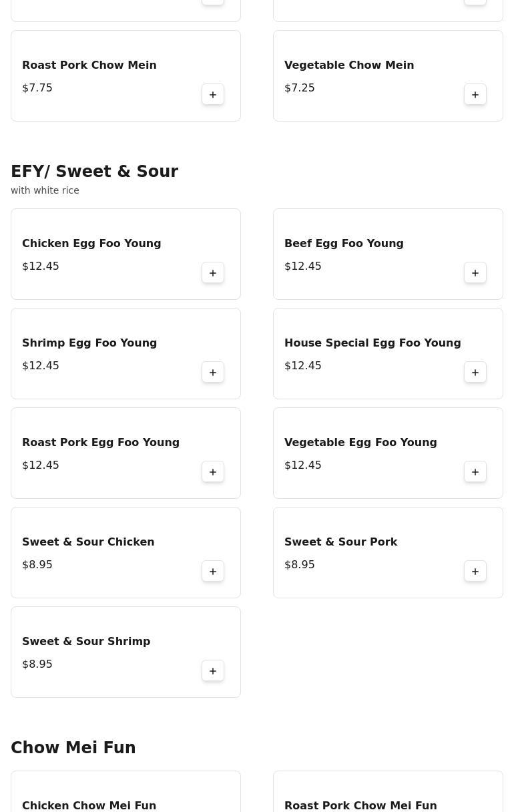Add Sweet & Sour Chicken to order
This screenshot has height=812, width=514.
213,572
